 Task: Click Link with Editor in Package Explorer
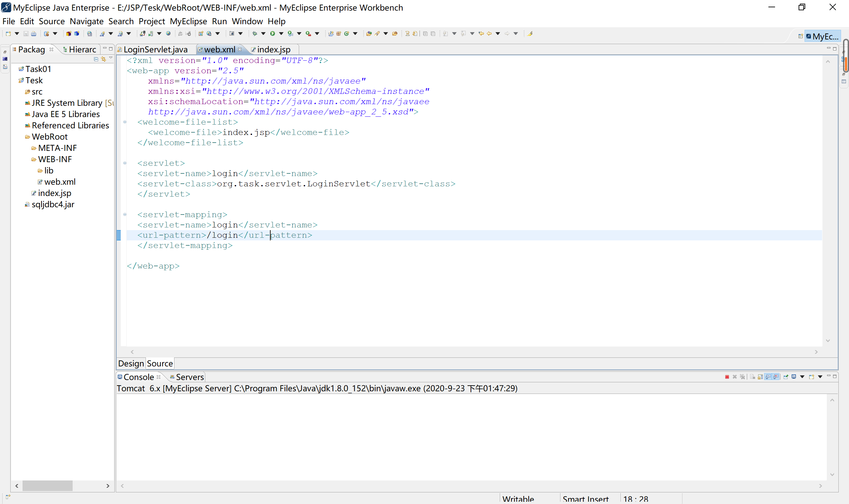[x=103, y=59]
